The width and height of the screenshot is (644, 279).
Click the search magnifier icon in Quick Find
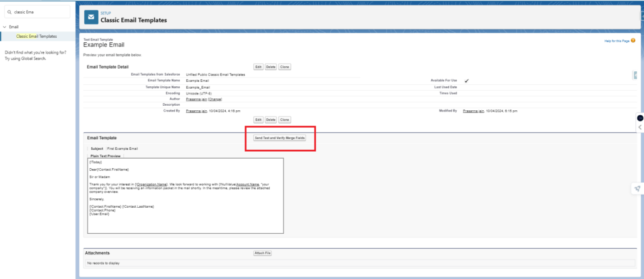click(x=9, y=12)
